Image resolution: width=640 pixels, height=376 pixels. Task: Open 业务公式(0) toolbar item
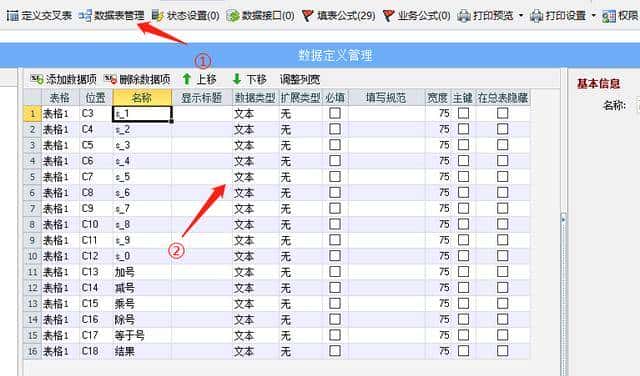[417, 16]
